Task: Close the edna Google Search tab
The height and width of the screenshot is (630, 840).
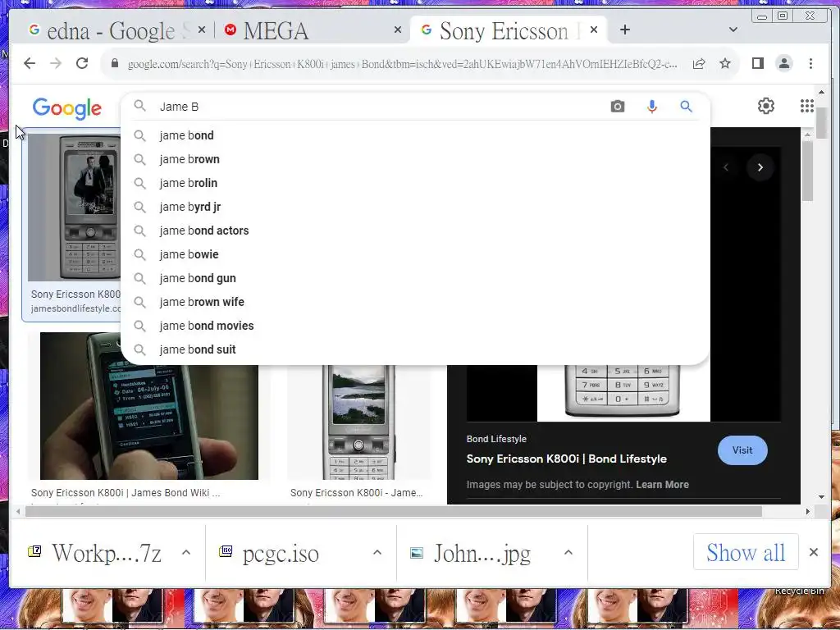Action: click(202, 30)
